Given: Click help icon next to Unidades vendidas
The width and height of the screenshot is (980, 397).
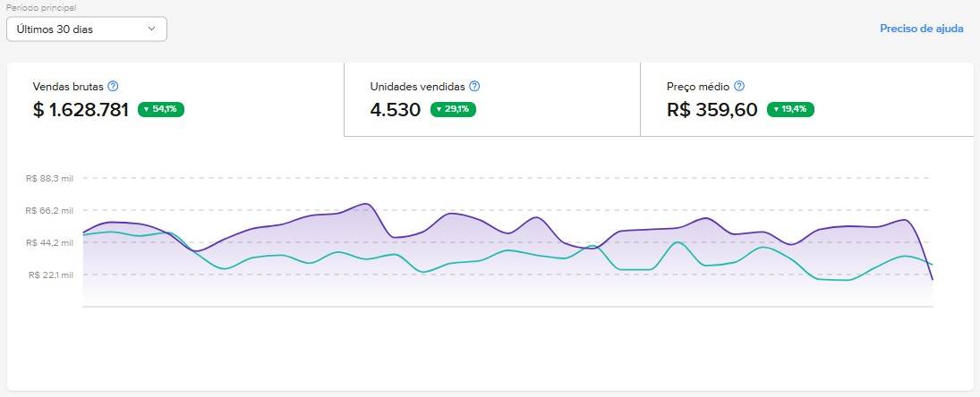Looking at the screenshot, I should click(474, 86).
